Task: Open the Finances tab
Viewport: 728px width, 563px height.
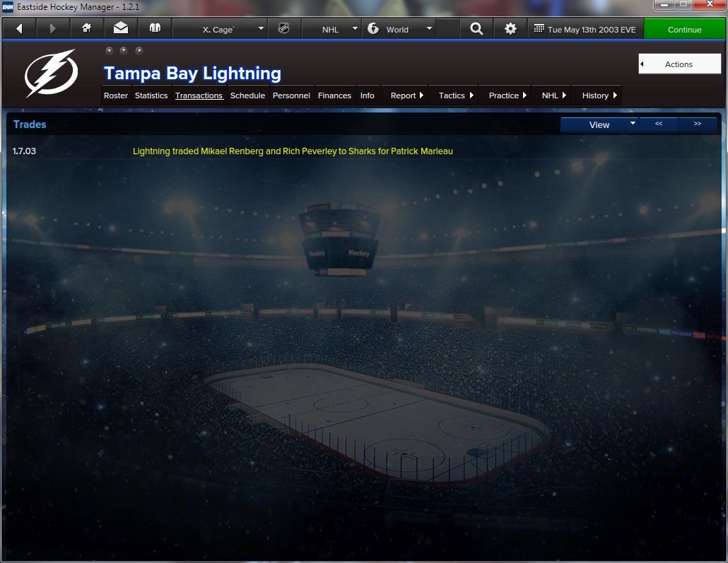Action: coord(334,95)
